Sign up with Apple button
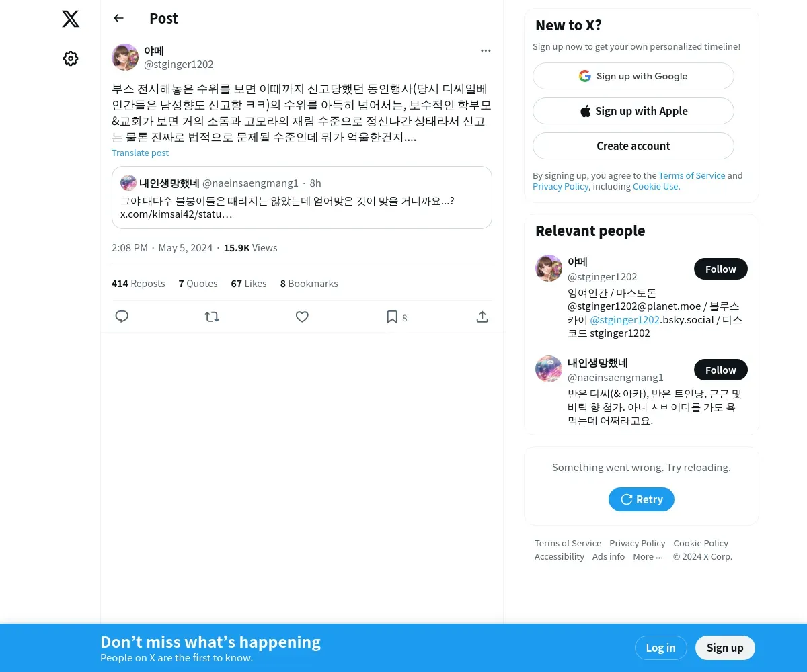Viewport: 807px width, 672px height. pos(633,111)
